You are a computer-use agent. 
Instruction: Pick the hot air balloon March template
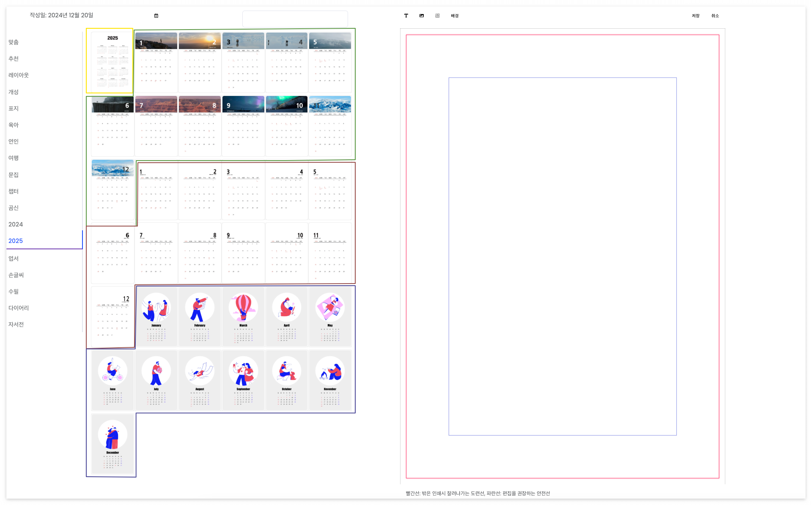pos(243,317)
